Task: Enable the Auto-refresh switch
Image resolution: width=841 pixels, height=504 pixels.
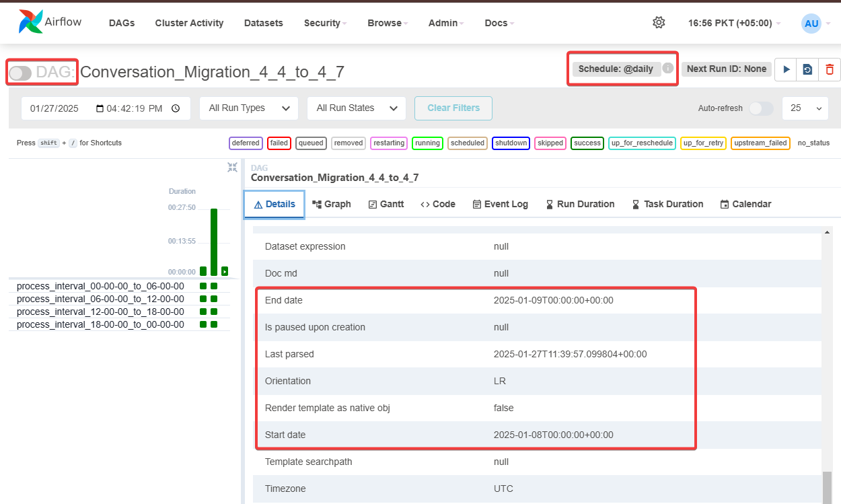Action: coord(761,108)
